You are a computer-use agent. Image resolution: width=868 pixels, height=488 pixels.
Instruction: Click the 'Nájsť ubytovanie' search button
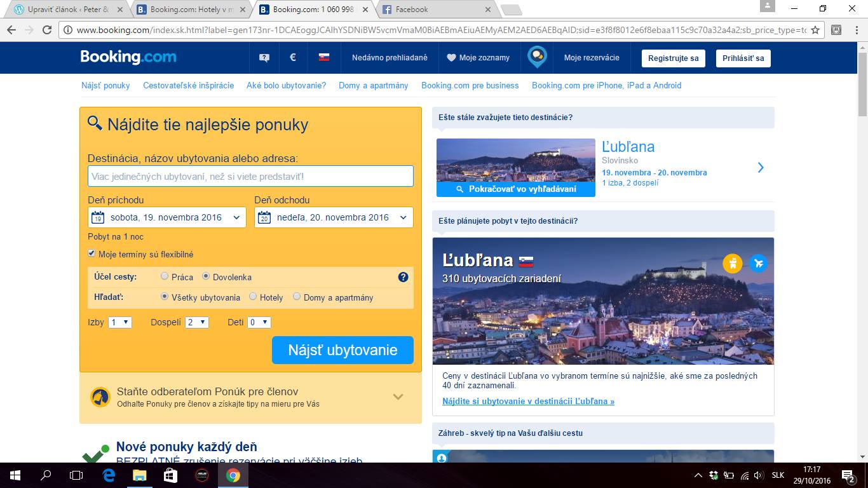pyautogui.click(x=342, y=350)
